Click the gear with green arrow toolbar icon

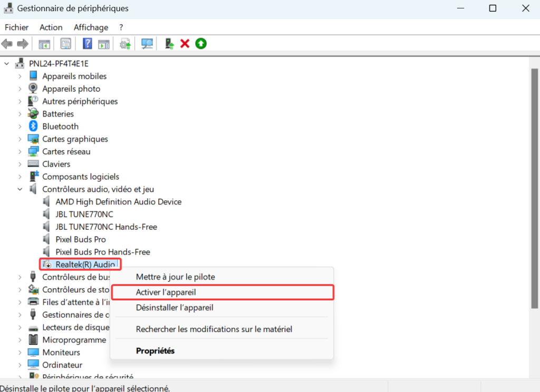(125, 44)
